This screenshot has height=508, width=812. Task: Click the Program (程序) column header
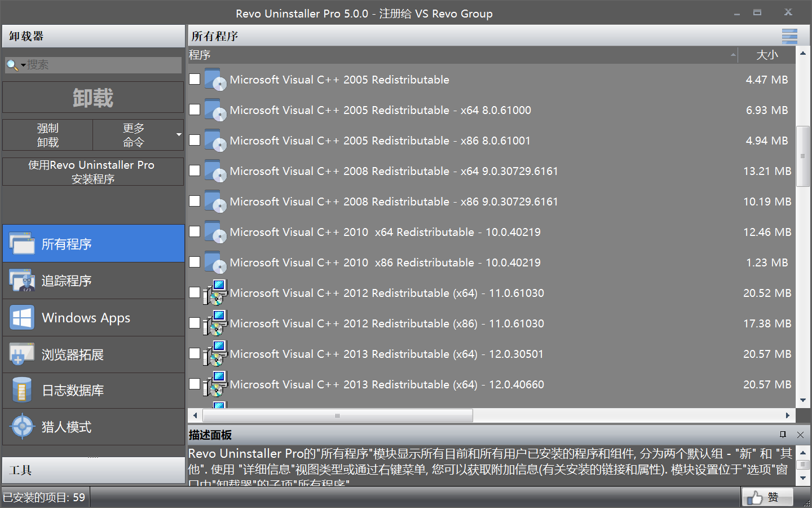tap(462, 55)
